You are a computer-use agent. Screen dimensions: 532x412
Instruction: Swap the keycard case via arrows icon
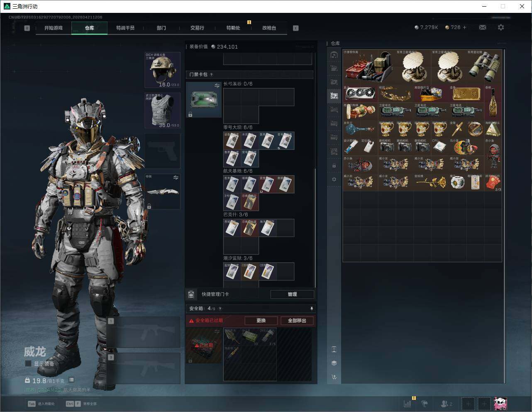pos(217,86)
